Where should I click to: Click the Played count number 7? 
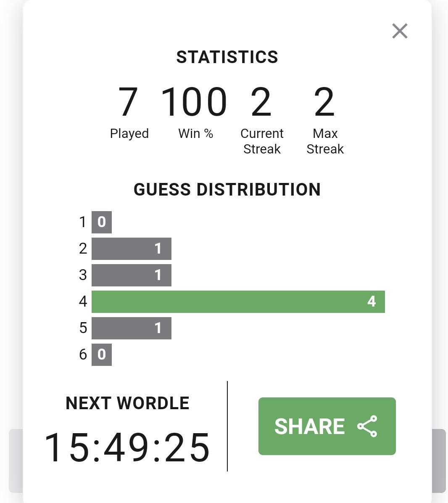coord(129,102)
